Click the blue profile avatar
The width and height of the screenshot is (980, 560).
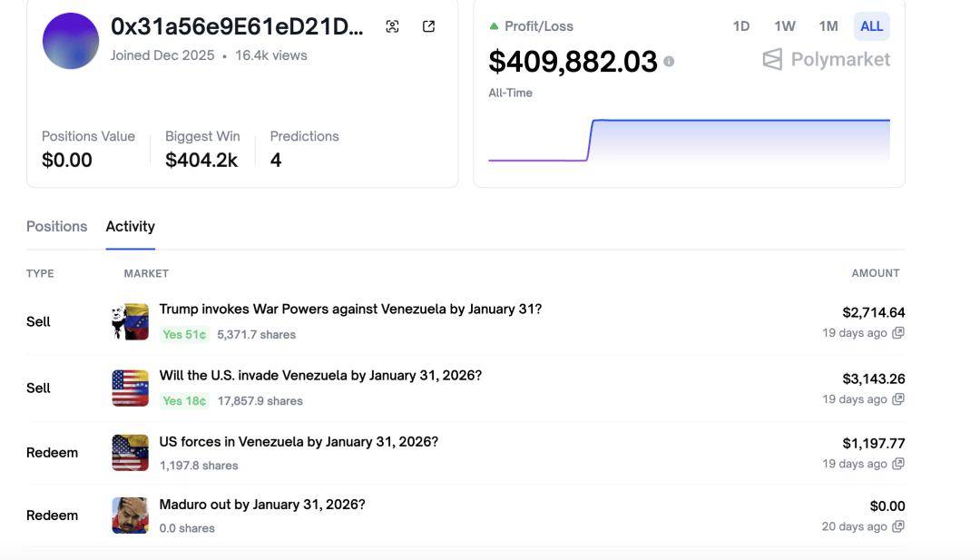tap(71, 41)
